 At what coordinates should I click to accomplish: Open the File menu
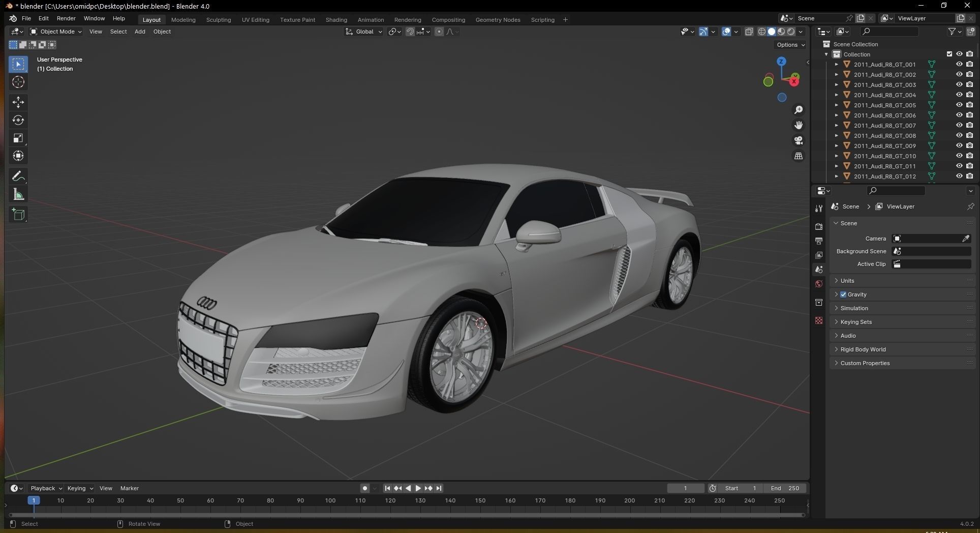26,18
